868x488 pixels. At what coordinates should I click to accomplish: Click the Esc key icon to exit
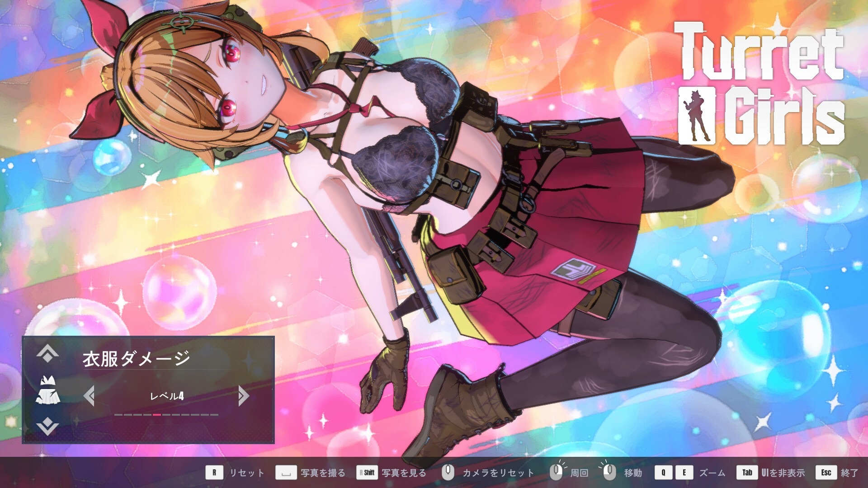coord(826,473)
